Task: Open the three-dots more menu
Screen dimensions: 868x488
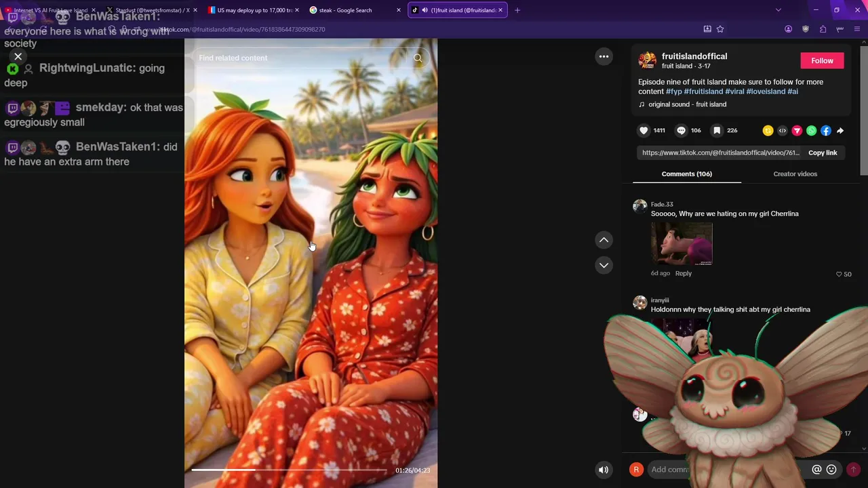Action: 604,57
